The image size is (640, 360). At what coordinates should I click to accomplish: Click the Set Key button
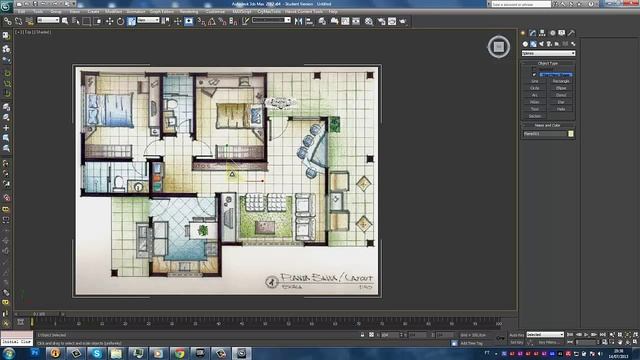click(516, 342)
